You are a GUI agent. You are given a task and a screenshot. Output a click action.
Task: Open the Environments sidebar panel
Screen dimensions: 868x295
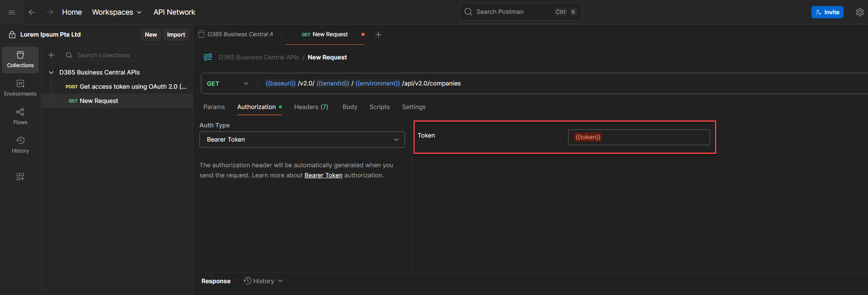pos(20,88)
